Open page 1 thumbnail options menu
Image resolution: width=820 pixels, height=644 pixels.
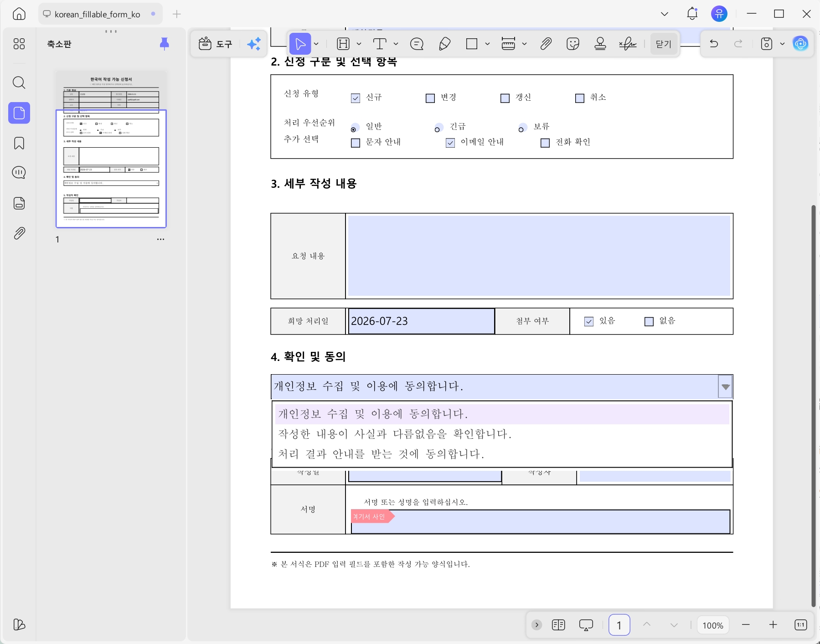[x=160, y=239]
